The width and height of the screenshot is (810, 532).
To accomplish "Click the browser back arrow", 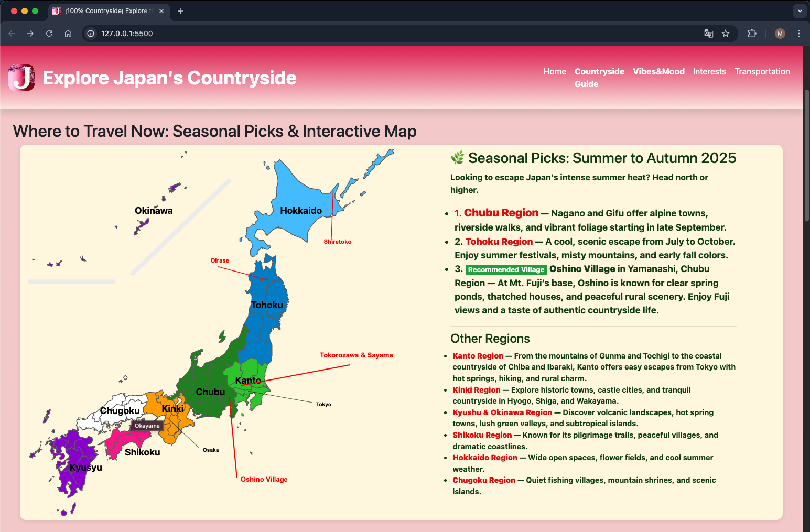I will point(12,34).
